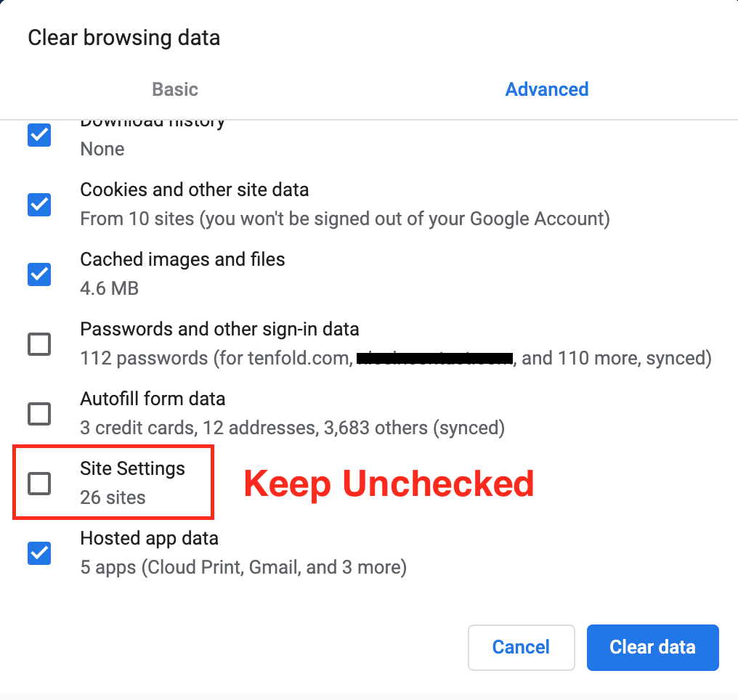The width and height of the screenshot is (738, 700).
Task: Click the "Autofill form data" label text
Action: 153,399
